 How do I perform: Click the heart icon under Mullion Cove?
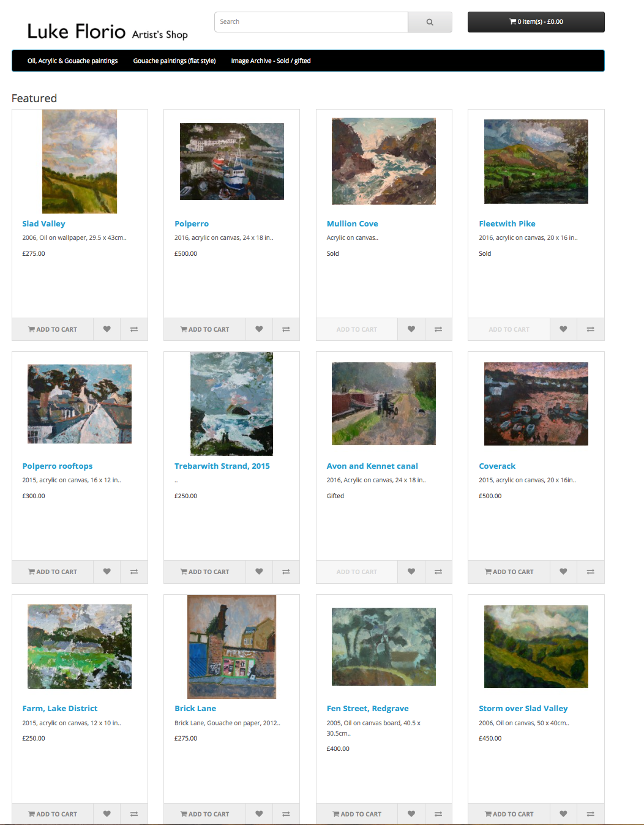click(411, 329)
